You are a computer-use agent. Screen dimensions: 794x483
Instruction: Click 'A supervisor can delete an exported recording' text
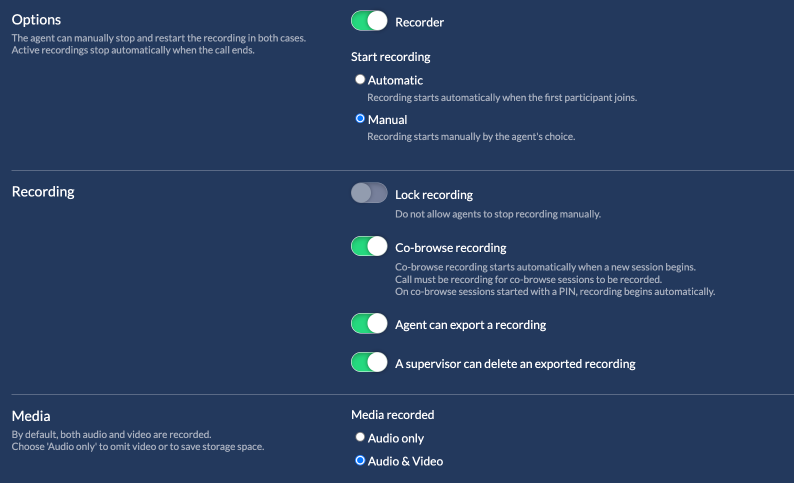[515, 364]
